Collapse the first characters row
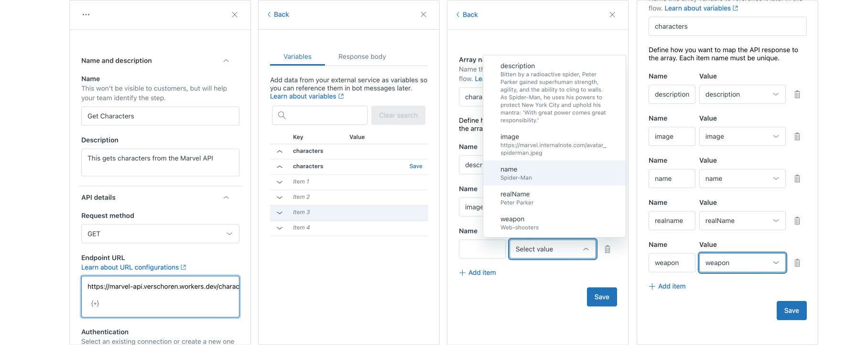This screenshot has height=345, width=868. 280,151
